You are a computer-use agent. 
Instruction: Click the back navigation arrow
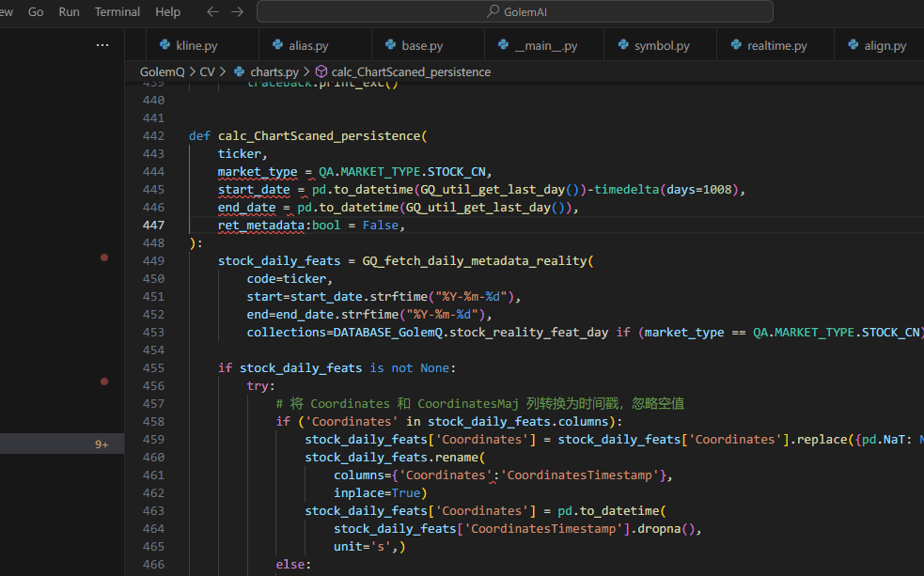pos(212,12)
